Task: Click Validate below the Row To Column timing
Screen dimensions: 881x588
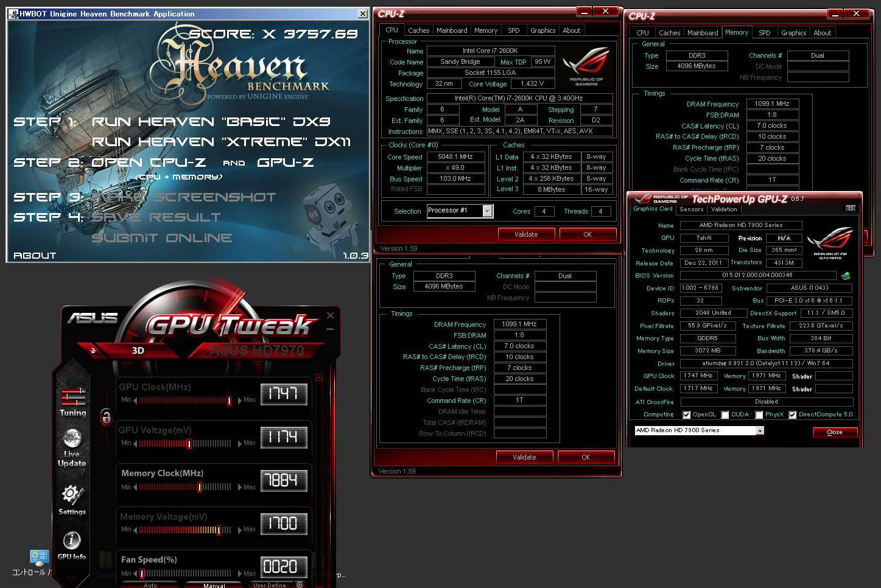Action: tap(524, 457)
